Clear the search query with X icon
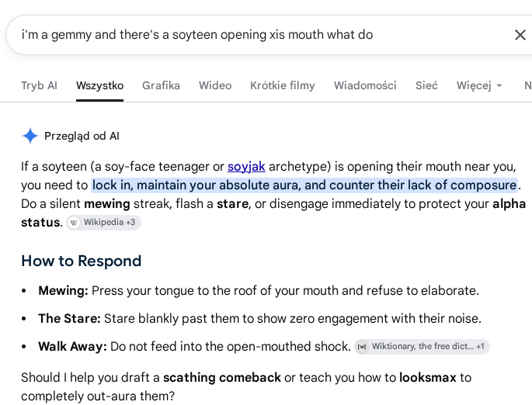532x405 pixels. click(520, 35)
